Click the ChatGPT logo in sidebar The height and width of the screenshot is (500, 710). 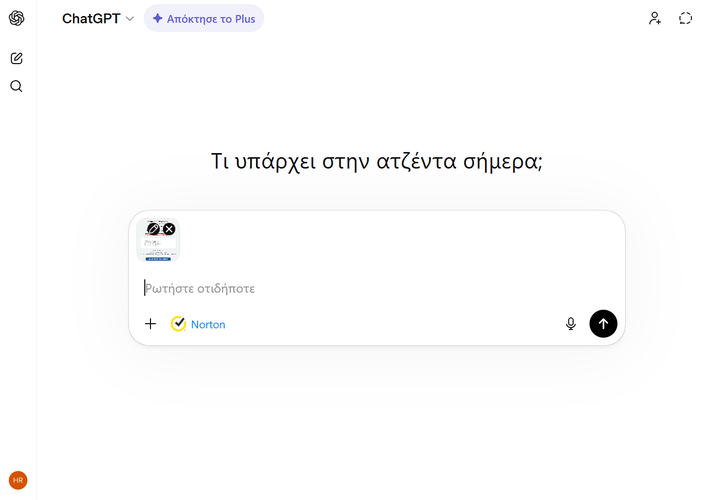click(x=17, y=18)
